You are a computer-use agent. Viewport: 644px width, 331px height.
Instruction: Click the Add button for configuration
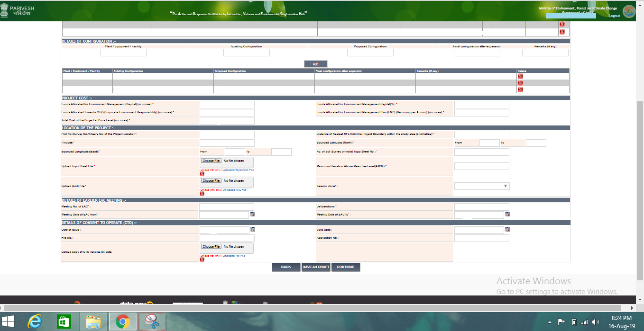click(x=315, y=64)
